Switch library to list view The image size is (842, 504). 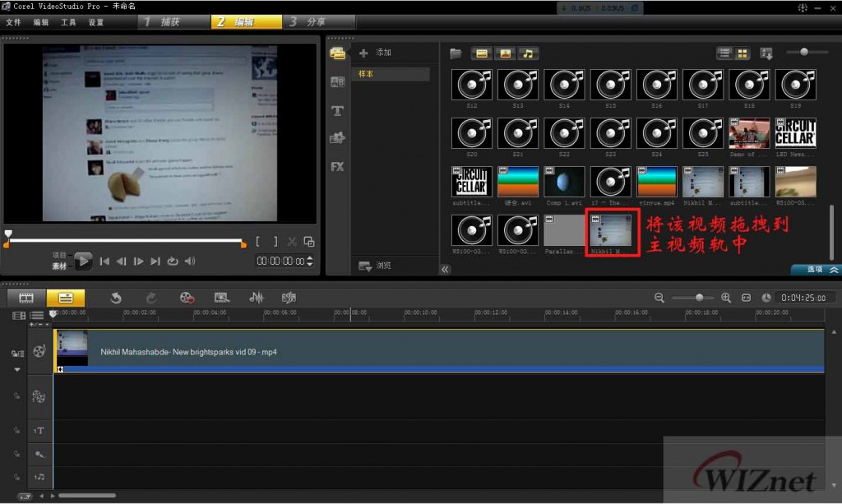[724, 53]
